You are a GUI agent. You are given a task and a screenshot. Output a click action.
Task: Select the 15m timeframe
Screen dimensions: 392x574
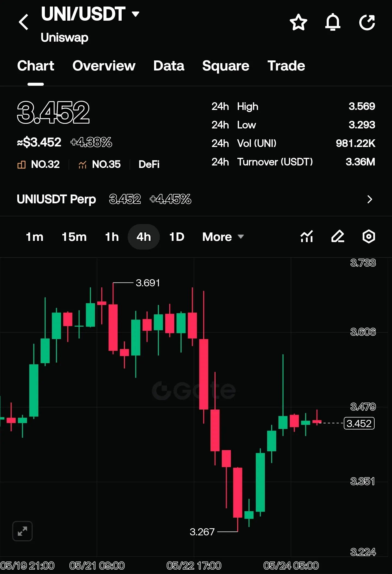click(74, 237)
